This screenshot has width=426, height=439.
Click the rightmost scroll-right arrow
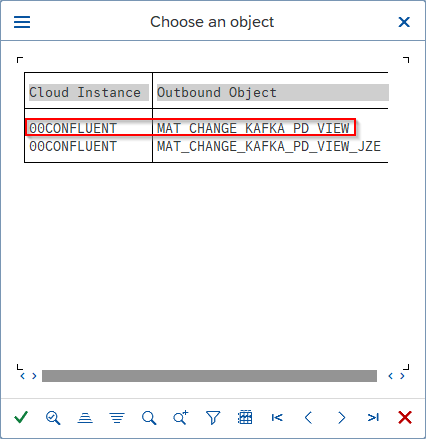pos(402,376)
